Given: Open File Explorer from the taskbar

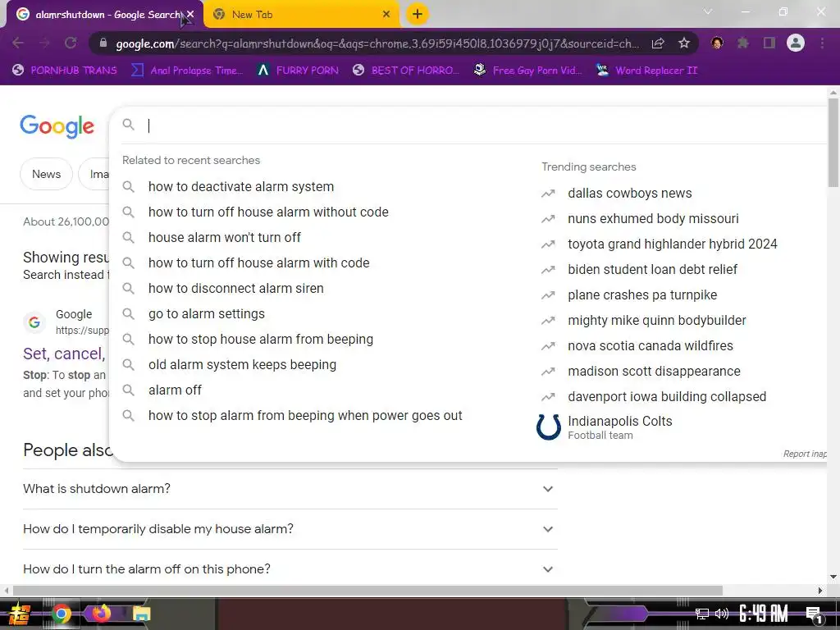Looking at the screenshot, I should [141, 614].
